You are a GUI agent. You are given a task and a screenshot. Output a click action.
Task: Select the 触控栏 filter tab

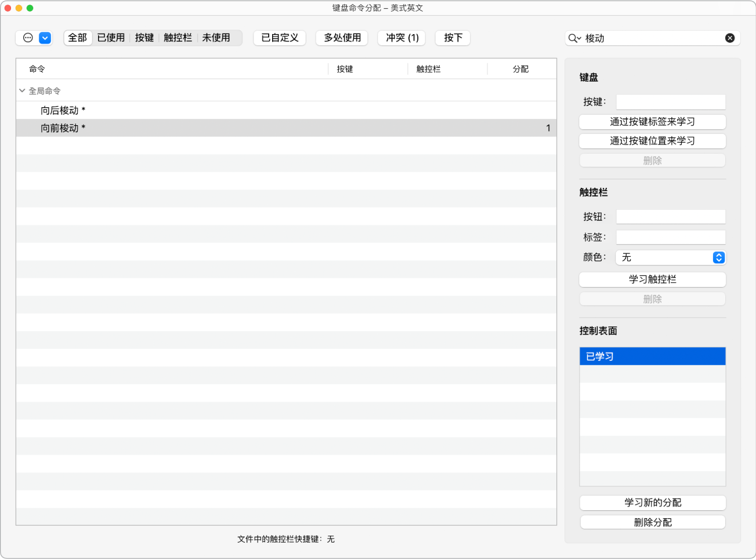pyautogui.click(x=177, y=38)
